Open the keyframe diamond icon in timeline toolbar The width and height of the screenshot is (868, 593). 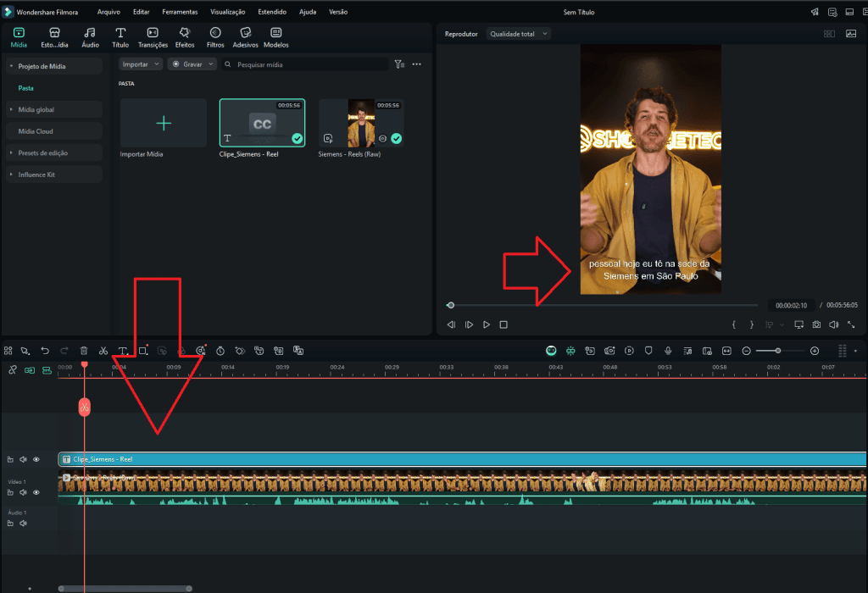[240, 351]
